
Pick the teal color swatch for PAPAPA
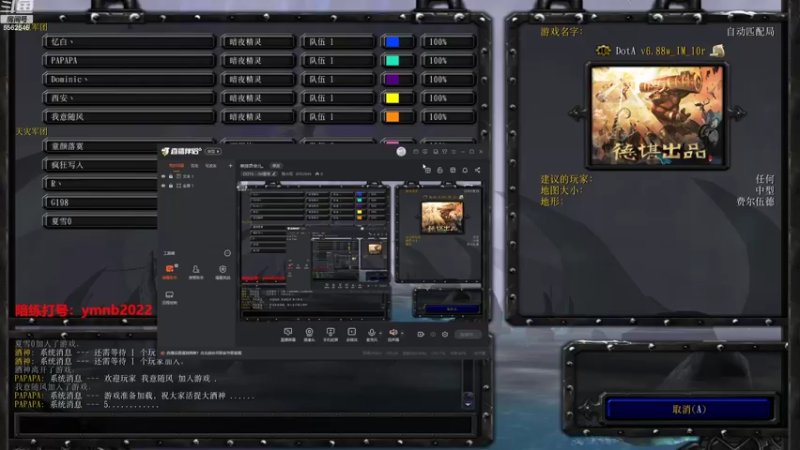click(x=392, y=61)
